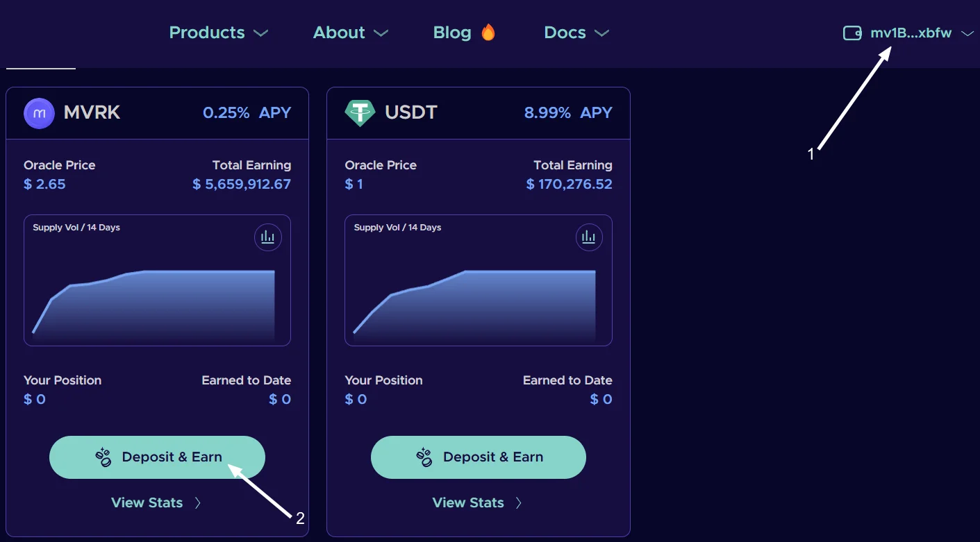Viewport: 980px width, 542px height.
Task: Click the Earned to Date label in the USDT card
Action: (567, 380)
